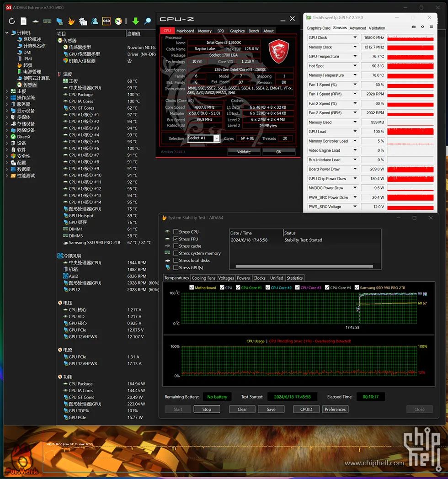Open the Board Power Draw sensor dropdown
This screenshot has height=479, width=448.
coord(355,169)
